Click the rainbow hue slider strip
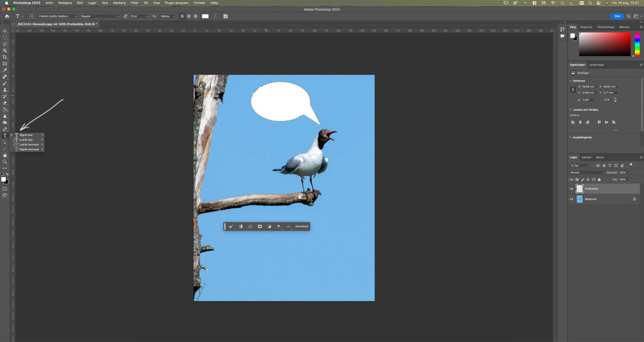644x342 pixels. [637, 44]
